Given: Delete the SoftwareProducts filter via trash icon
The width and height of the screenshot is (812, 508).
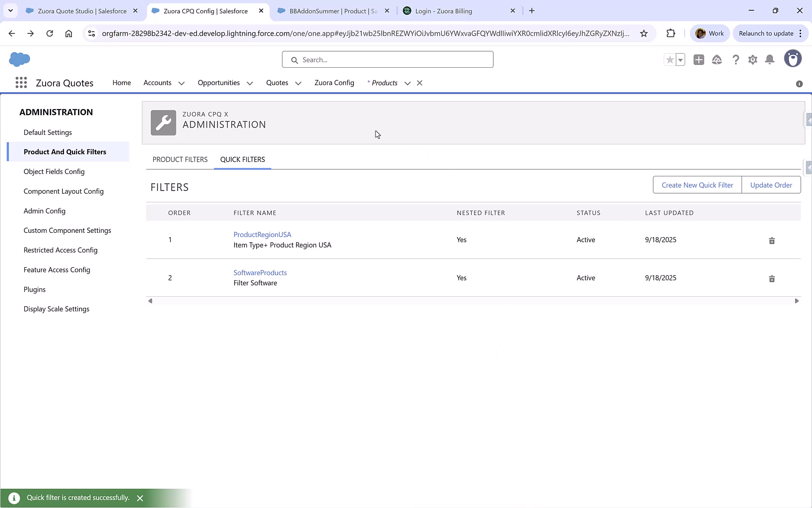Looking at the screenshot, I should [x=772, y=278].
